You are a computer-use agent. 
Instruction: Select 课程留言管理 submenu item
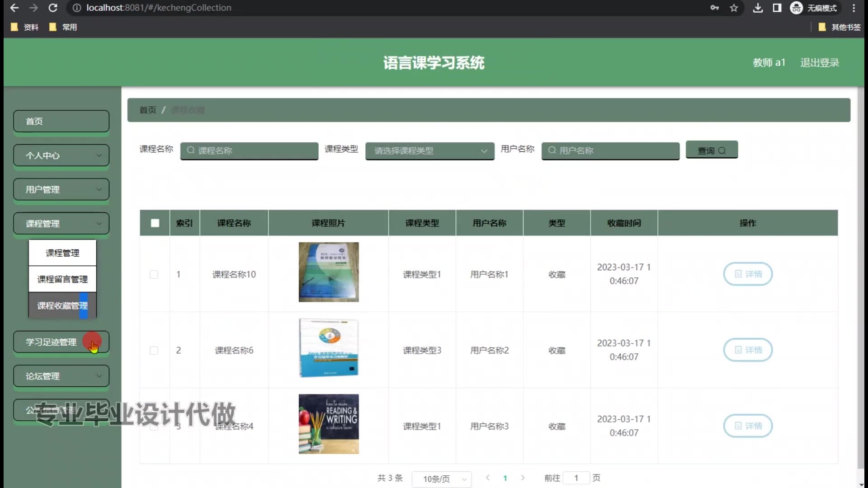(62, 279)
